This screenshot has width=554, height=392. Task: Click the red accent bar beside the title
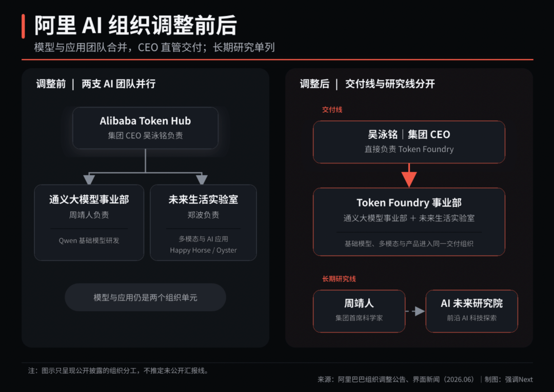coord(23,26)
